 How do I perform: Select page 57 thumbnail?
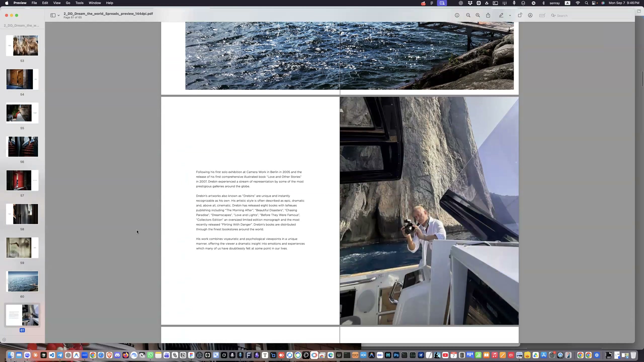[x=22, y=180]
